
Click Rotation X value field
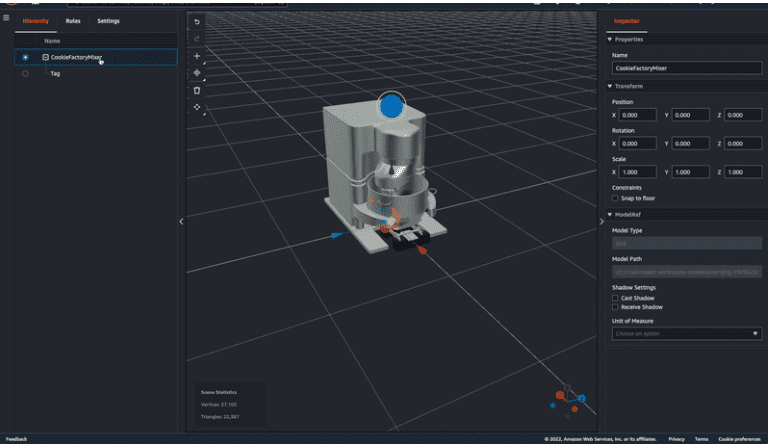[637, 144]
